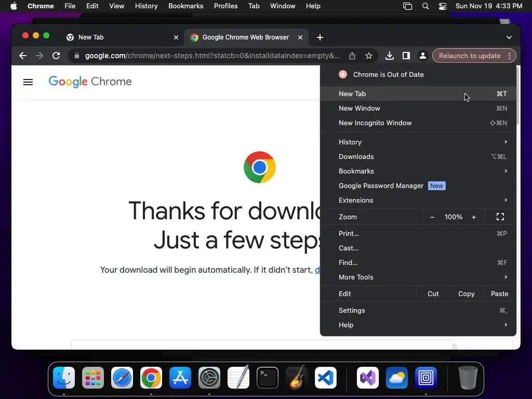The height and width of the screenshot is (399, 532).
Task: Expand the Help submenu in Chrome menu
Action: [x=418, y=325]
